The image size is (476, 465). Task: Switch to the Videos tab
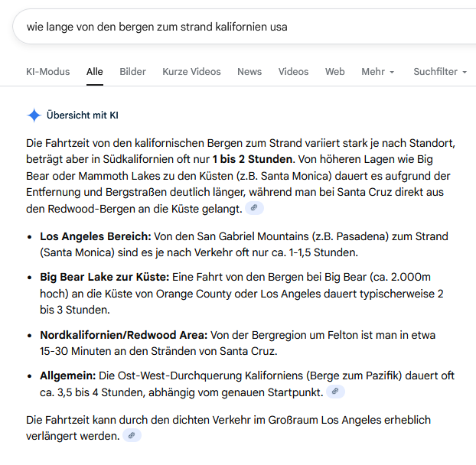293,72
